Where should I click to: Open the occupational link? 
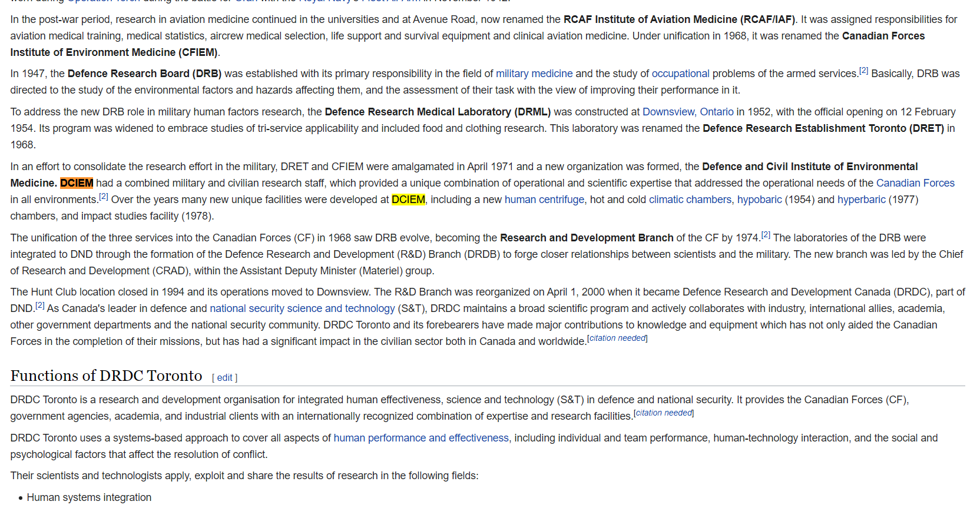[x=680, y=74]
